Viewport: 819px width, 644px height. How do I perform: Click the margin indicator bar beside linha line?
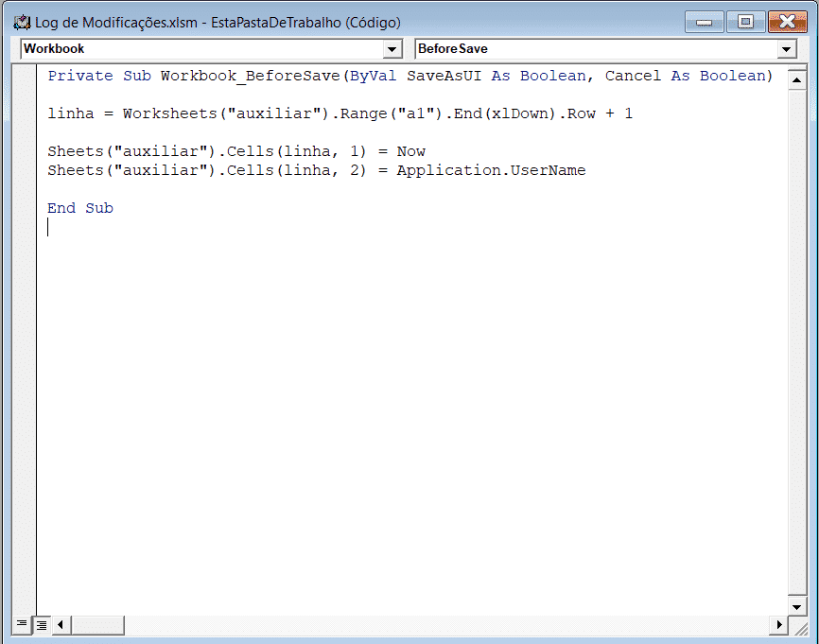coord(24,113)
